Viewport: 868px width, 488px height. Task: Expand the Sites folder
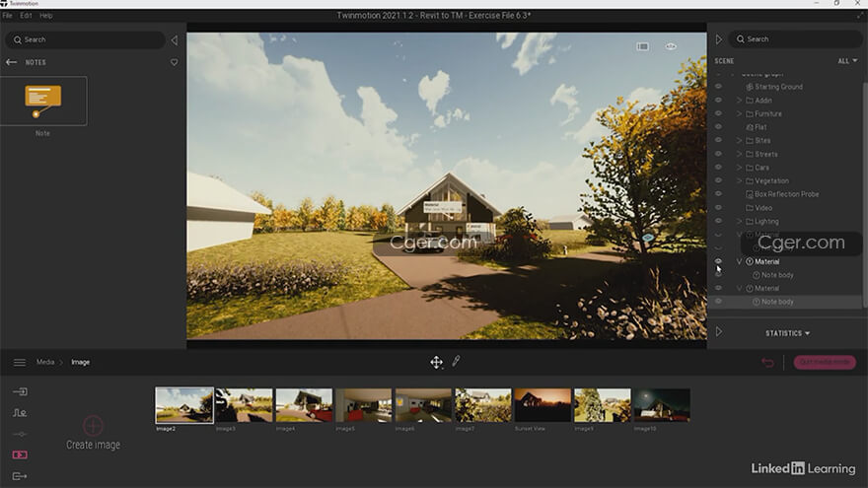coord(739,141)
